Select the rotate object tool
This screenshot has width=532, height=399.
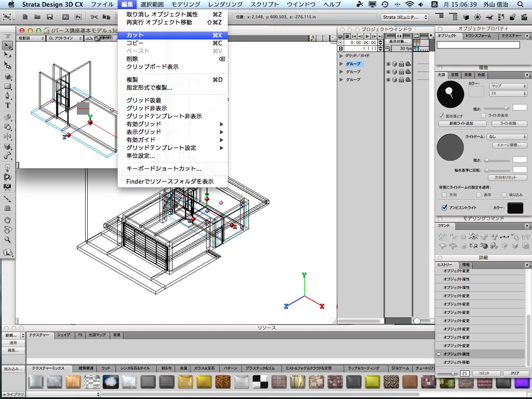point(7,55)
